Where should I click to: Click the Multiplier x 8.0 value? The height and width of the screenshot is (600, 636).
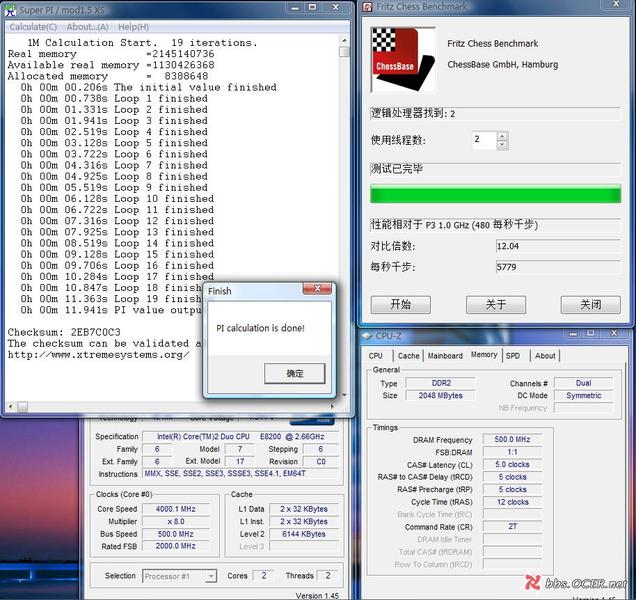pos(176,521)
